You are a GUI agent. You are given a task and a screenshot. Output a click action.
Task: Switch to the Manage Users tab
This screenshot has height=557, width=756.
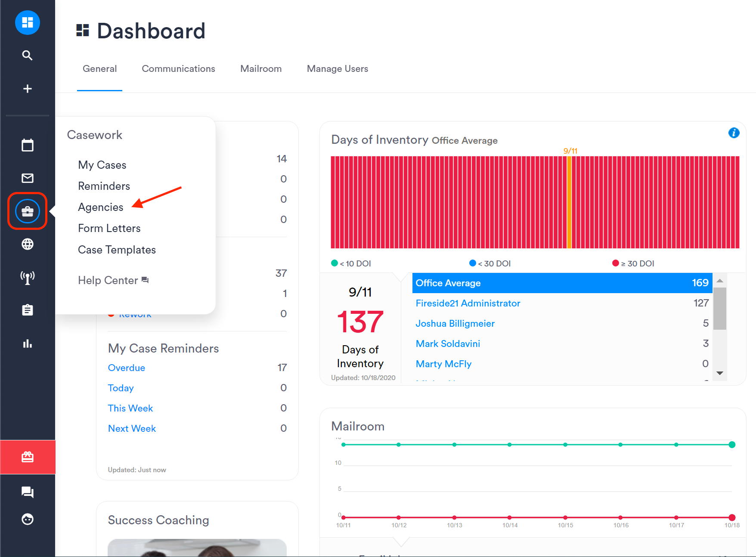click(x=338, y=69)
